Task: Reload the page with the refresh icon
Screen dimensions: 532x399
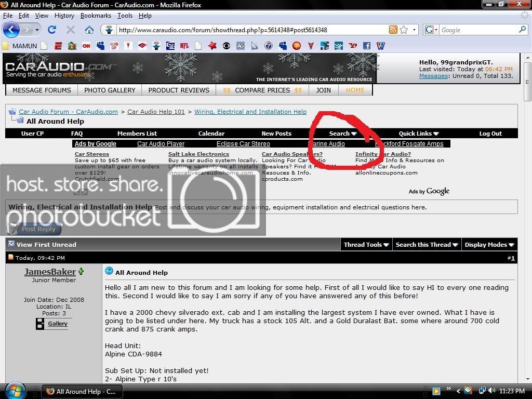Action: (x=52, y=30)
